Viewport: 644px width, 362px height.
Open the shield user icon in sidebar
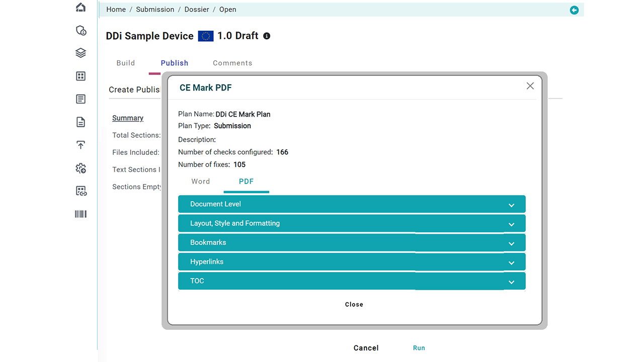80,30
